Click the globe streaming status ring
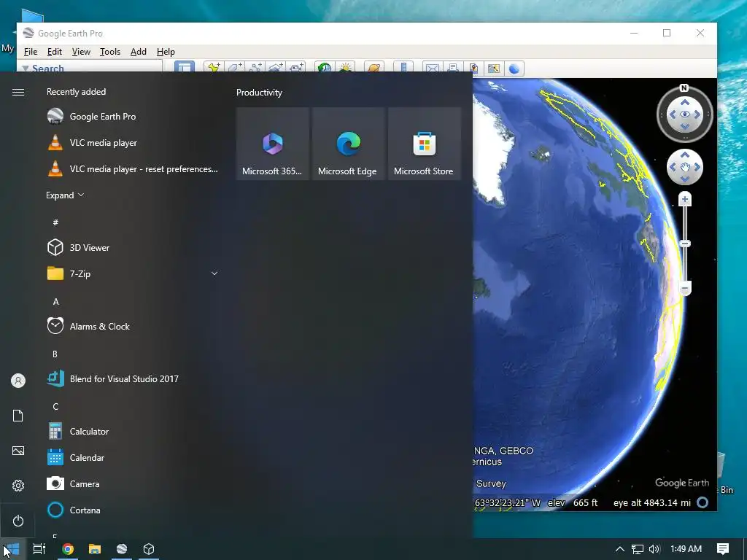747x560 pixels. tap(703, 502)
